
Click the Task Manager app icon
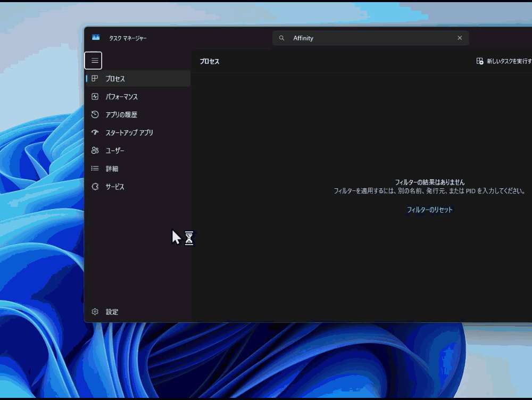click(x=96, y=38)
